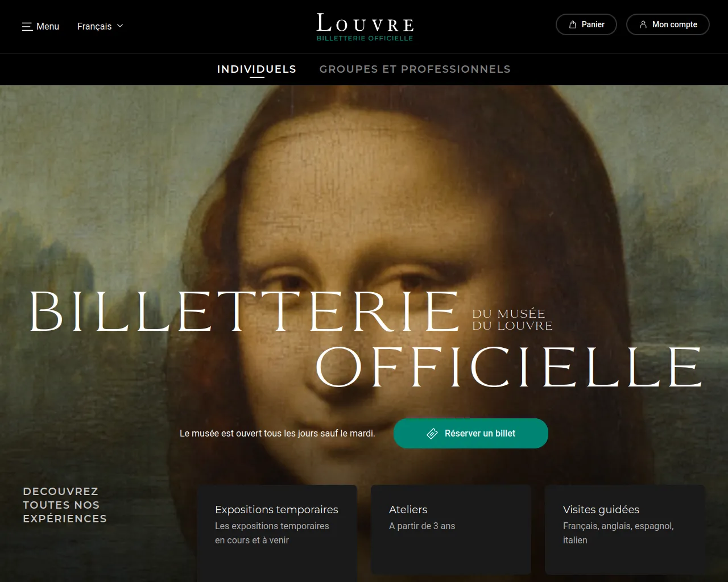Expand the Français language chevron
Screen dimensions: 728x582
point(120,26)
